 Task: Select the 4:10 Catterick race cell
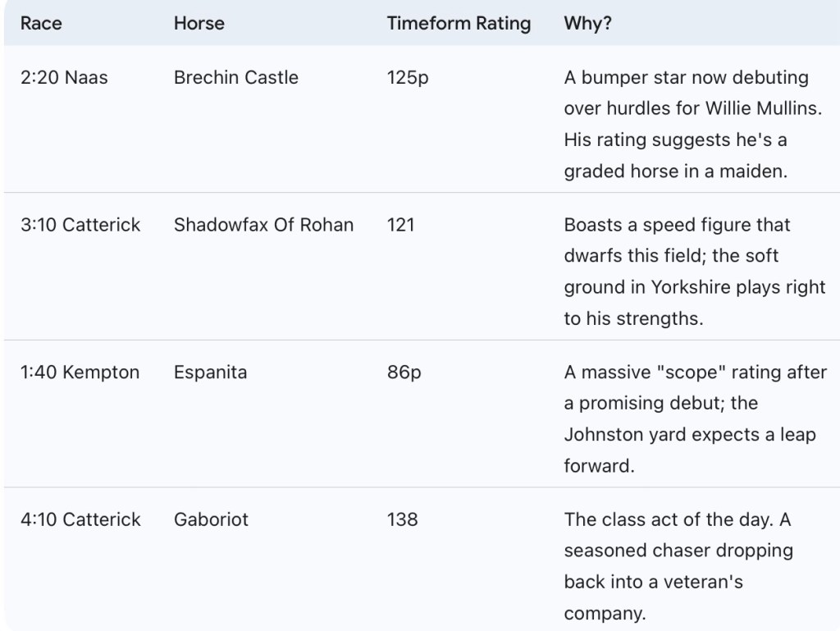coord(80,519)
